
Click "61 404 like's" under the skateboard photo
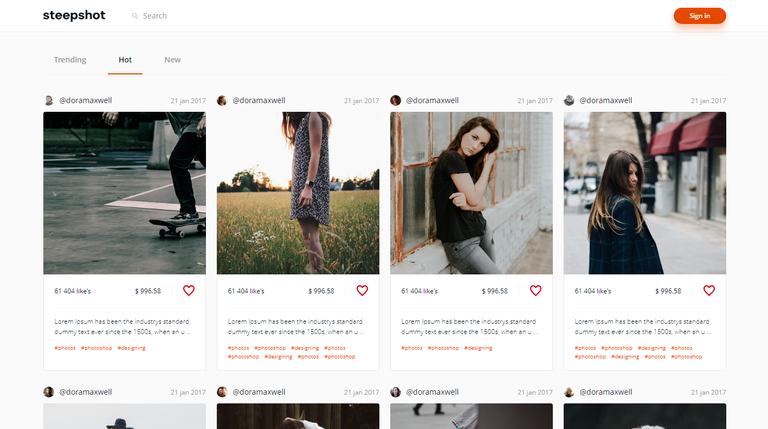tap(72, 291)
